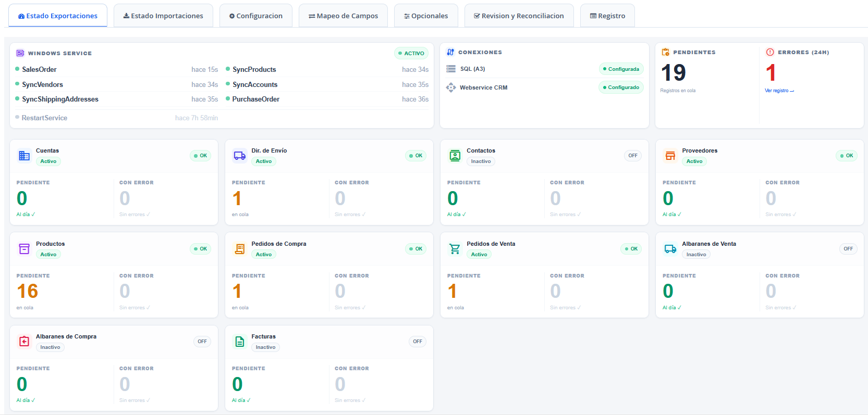This screenshot has width=868, height=415.
Task: Click 'hace 7h 58min' timestamp
Action: point(197,118)
